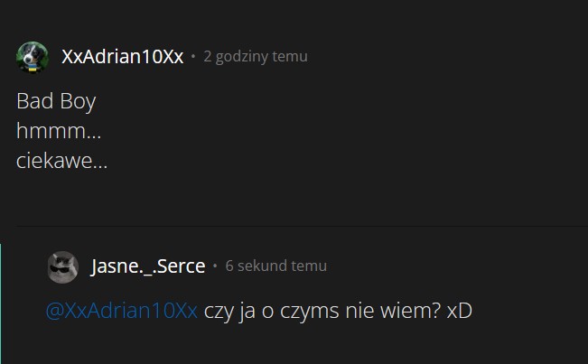Open the Jasne._.Serce username profile link
The height and width of the screenshot is (364, 588).
[x=148, y=266]
